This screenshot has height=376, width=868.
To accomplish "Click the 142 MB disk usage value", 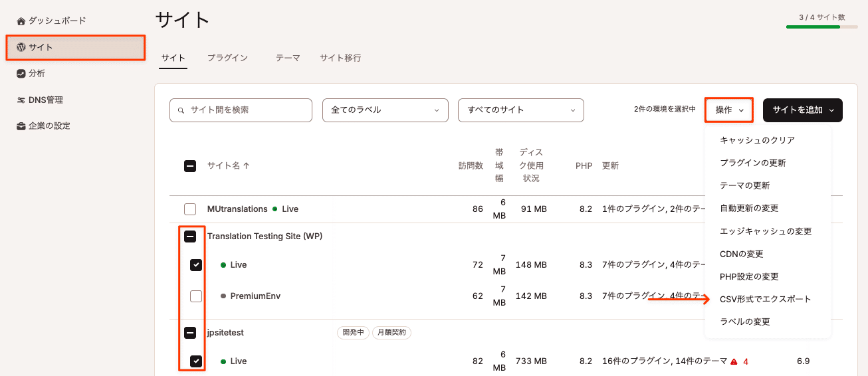I will click(530, 296).
